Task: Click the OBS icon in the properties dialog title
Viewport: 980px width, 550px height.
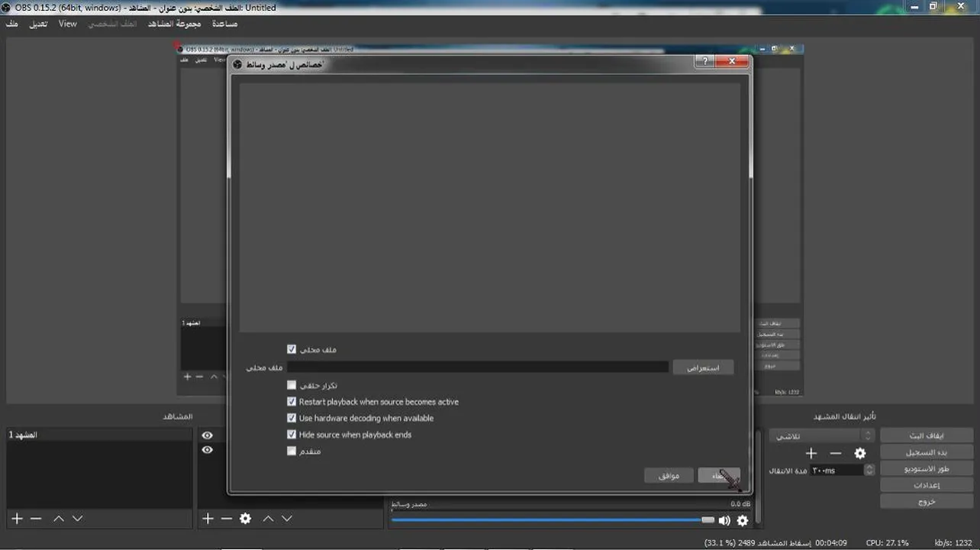Action: click(237, 65)
